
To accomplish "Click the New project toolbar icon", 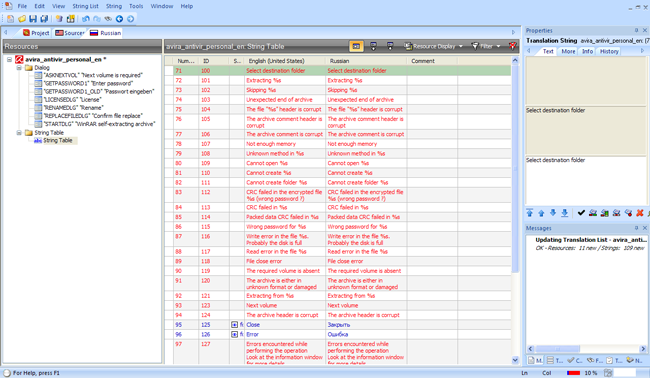I will (x=10, y=19).
